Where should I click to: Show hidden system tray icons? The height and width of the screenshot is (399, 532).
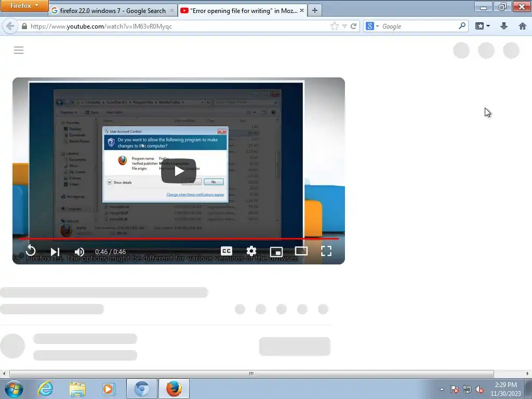[x=442, y=389]
